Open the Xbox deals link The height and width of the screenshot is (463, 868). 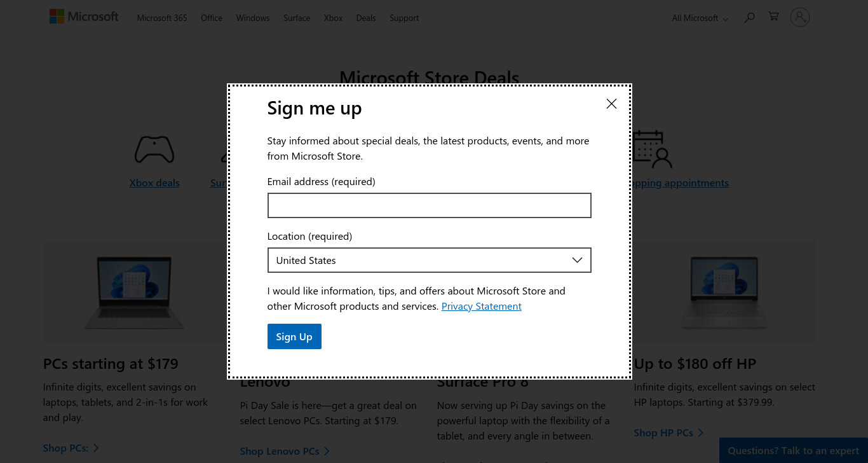click(154, 183)
